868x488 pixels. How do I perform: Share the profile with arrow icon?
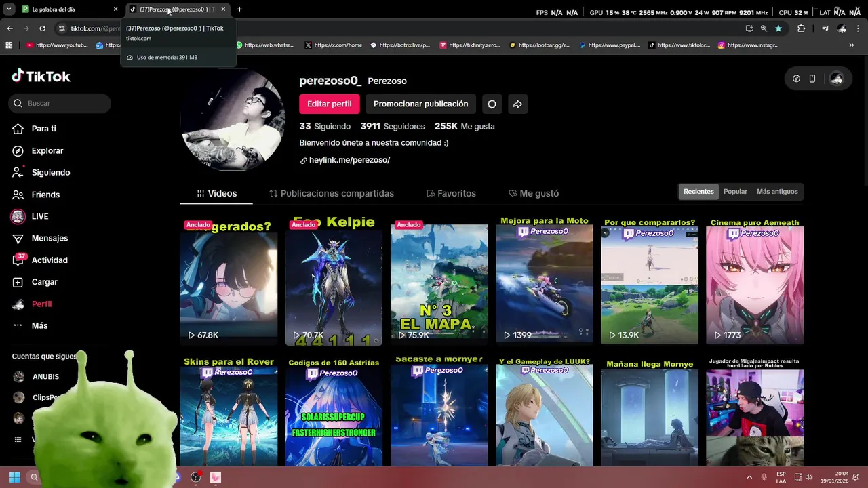tap(517, 104)
